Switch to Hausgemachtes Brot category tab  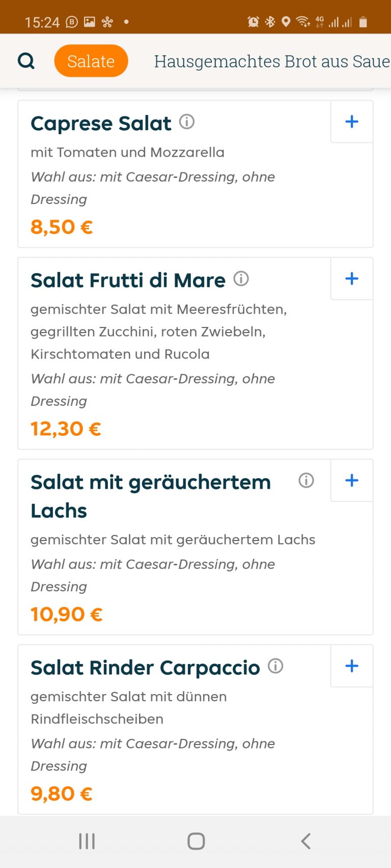272,61
